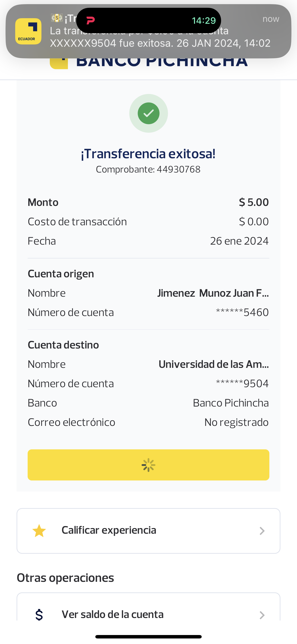
Task: Tap the red P icon in Dynamic Island
Action: point(90,20)
